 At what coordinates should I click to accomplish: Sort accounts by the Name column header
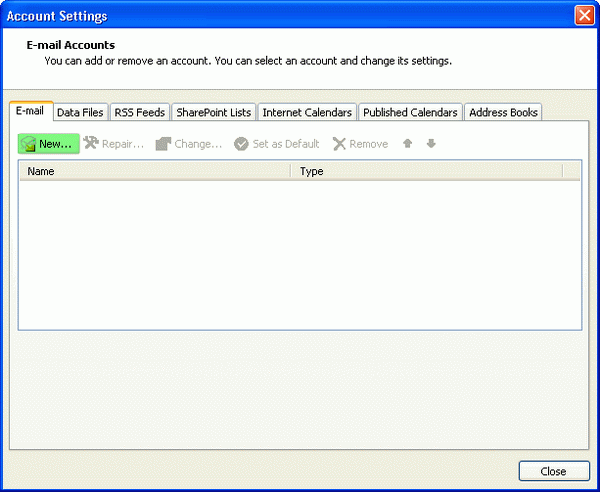(155, 171)
